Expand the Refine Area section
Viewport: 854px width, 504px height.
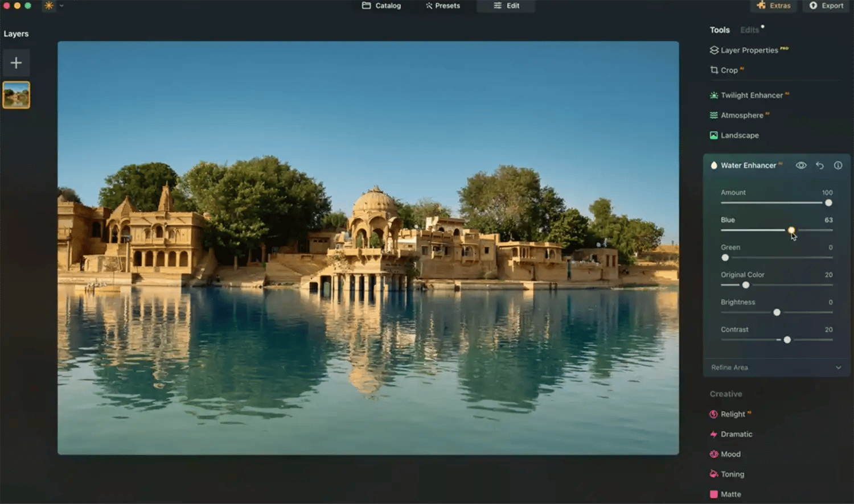(777, 367)
